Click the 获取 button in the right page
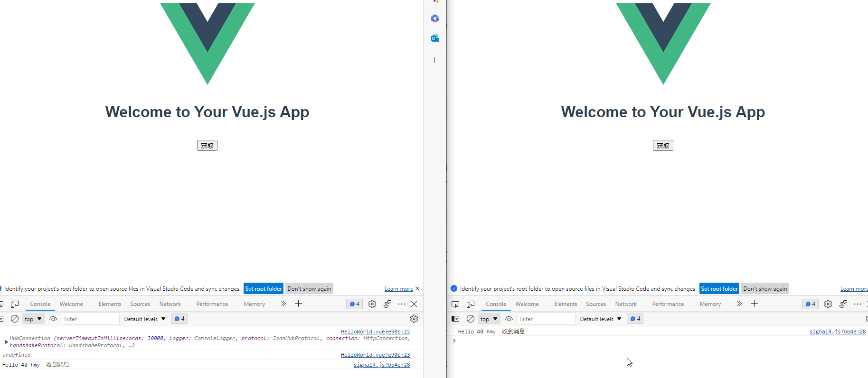Image resolution: width=868 pixels, height=378 pixels. 663,146
